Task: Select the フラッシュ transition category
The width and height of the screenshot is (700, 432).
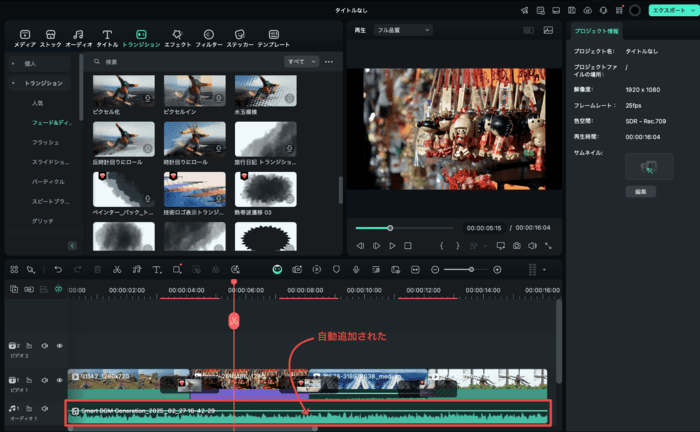Action: click(x=45, y=142)
